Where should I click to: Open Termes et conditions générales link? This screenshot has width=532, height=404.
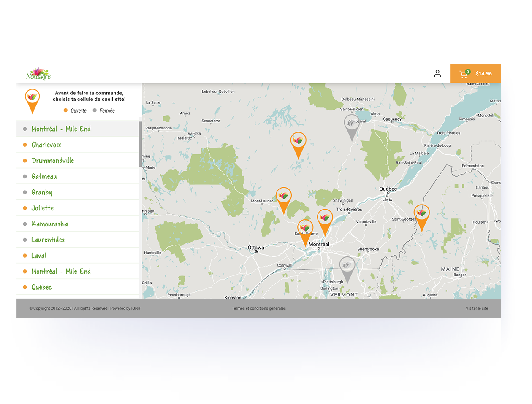click(258, 308)
